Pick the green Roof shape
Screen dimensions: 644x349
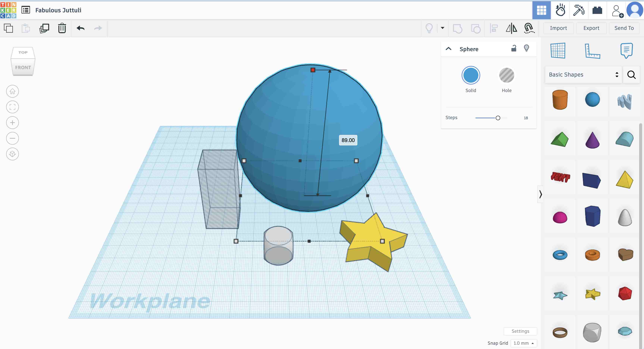[x=560, y=139]
